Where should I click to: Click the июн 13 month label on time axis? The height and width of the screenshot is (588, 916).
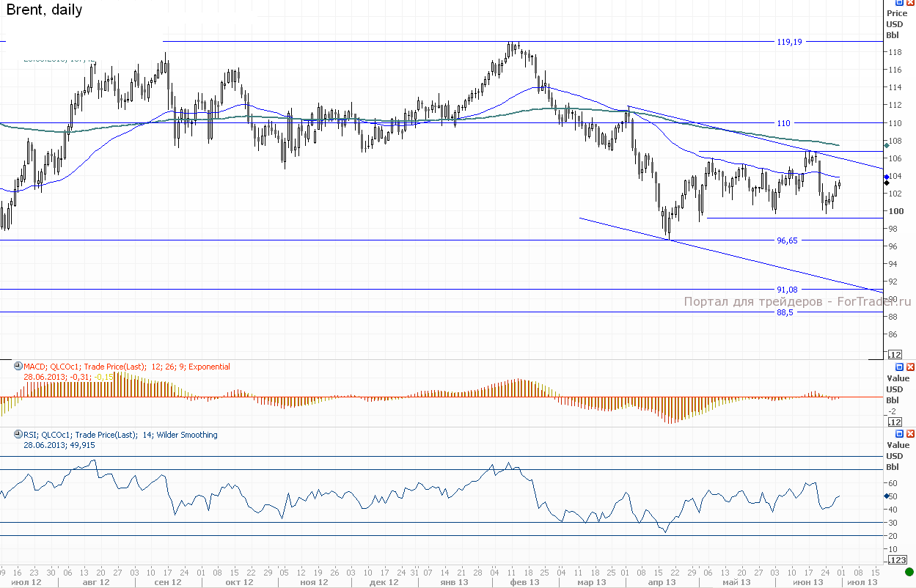click(x=808, y=582)
